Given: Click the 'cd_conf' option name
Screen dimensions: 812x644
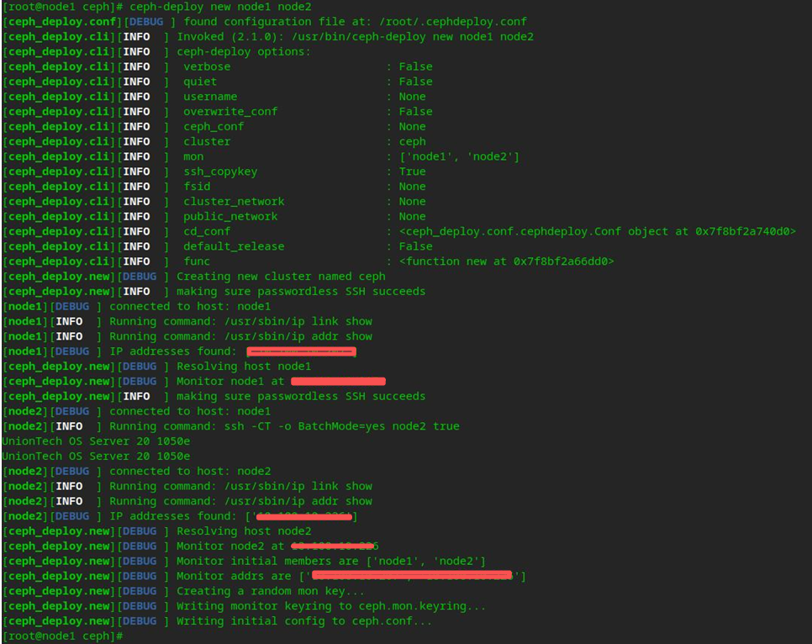Looking at the screenshot, I should tap(207, 232).
